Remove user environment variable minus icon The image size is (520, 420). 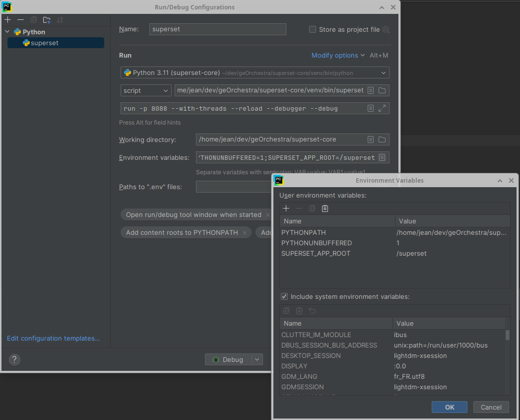[x=299, y=209]
